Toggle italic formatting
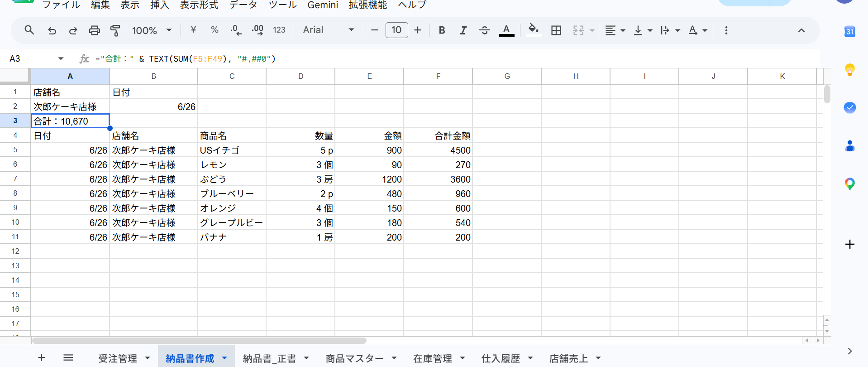Viewport: 868px width, 367px height. click(x=463, y=30)
